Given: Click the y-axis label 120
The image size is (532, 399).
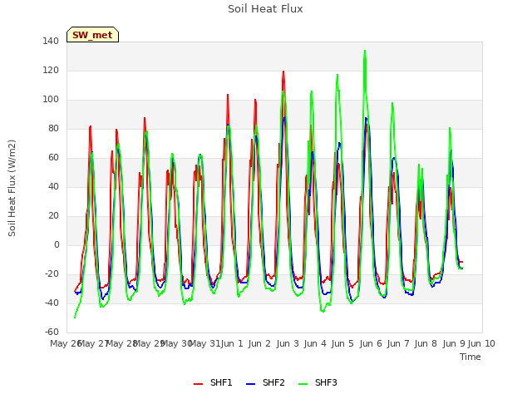Looking at the screenshot, I should click(x=51, y=71).
